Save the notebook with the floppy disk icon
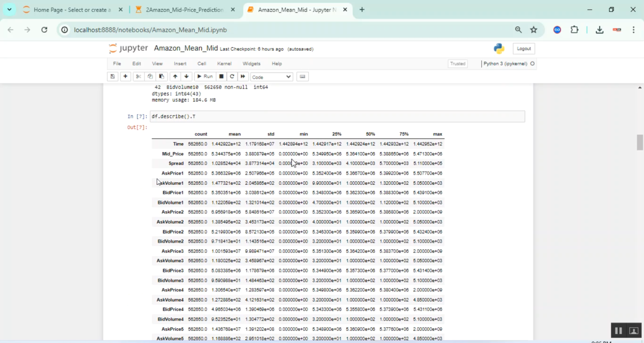Screen dimensions: 644x343 112,77
